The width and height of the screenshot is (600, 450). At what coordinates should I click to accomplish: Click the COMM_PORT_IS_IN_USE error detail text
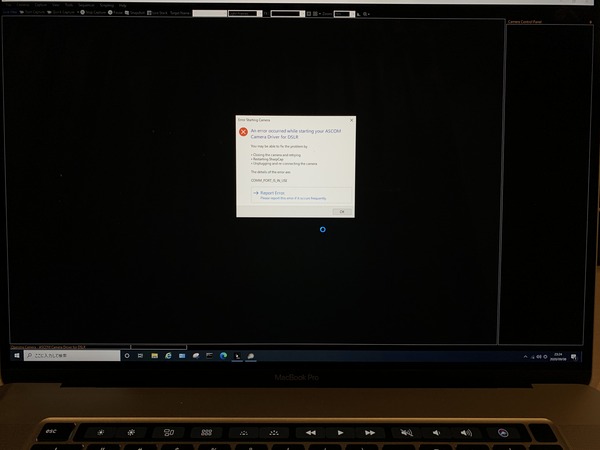[269, 180]
